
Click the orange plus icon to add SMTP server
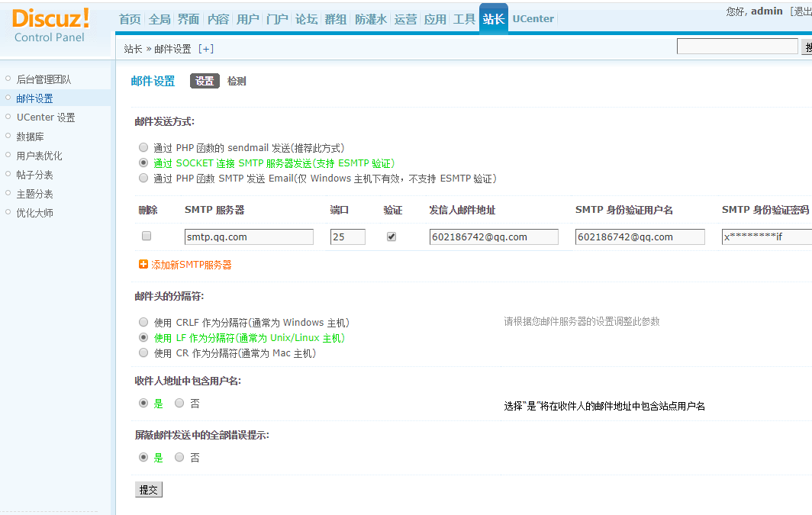[x=143, y=265]
